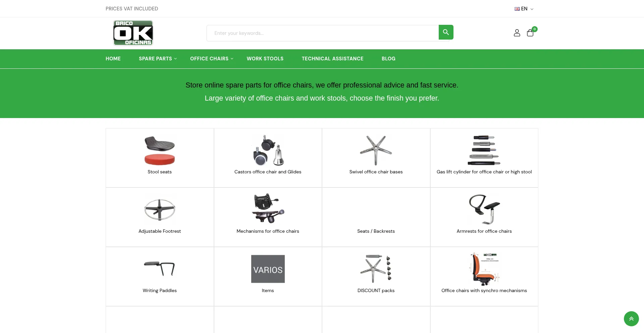This screenshot has height=333, width=644.
Task: Open the Technical Assistance menu item
Action: coord(332,59)
